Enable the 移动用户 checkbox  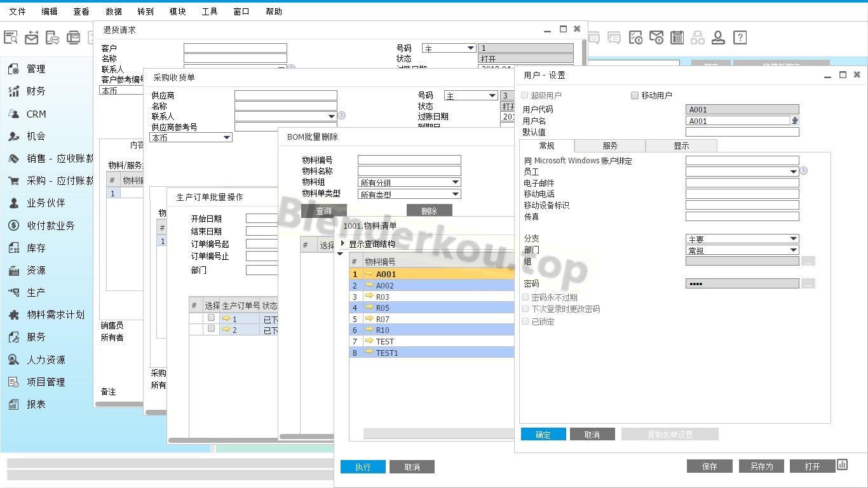[x=634, y=95]
